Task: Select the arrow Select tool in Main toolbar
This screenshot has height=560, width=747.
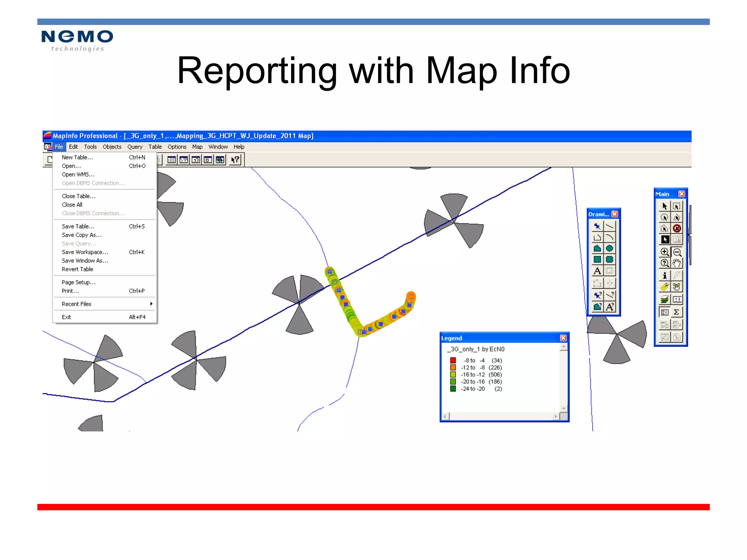Action: 665,206
